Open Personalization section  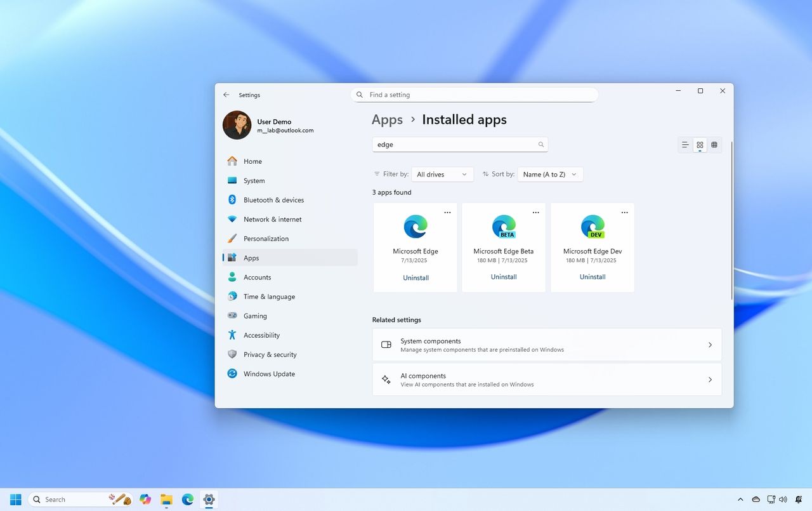click(x=290, y=239)
